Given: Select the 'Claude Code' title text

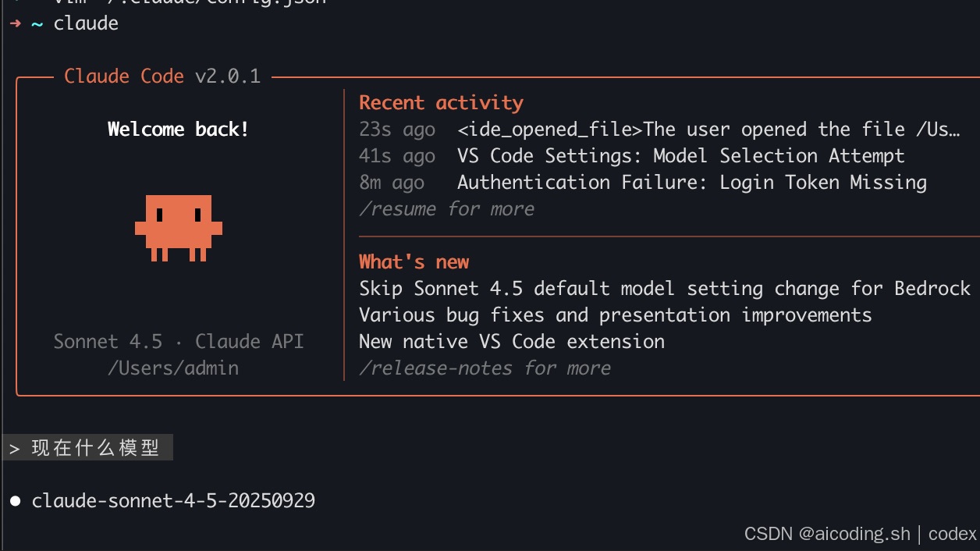Looking at the screenshot, I should (x=124, y=76).
